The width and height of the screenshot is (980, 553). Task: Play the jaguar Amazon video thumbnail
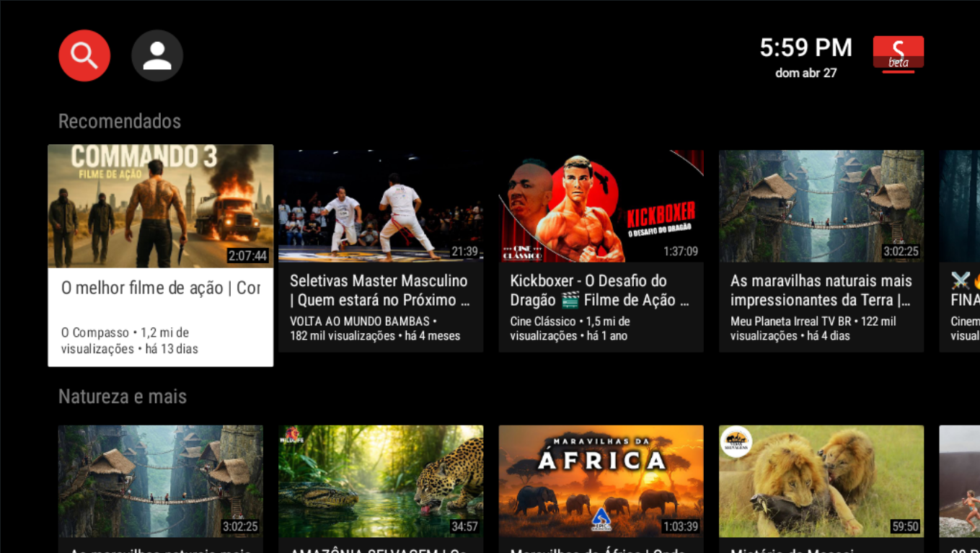click(381, 481)
